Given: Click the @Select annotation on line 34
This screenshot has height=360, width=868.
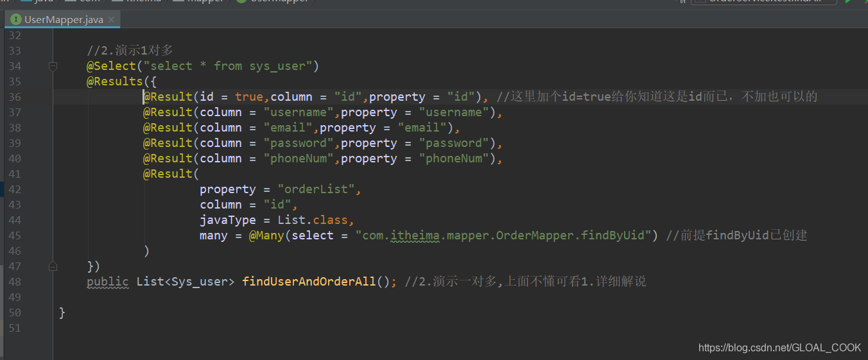Looking at the screenshot, I should coord(112,66).
